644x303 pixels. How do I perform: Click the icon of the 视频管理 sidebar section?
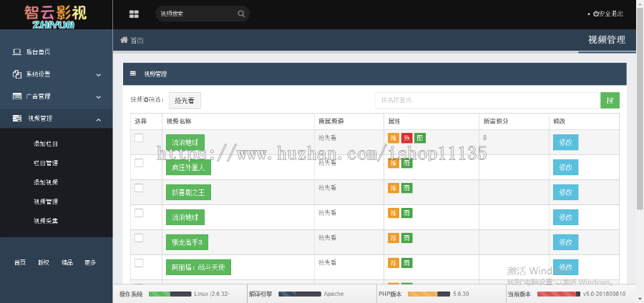(17, 119)
